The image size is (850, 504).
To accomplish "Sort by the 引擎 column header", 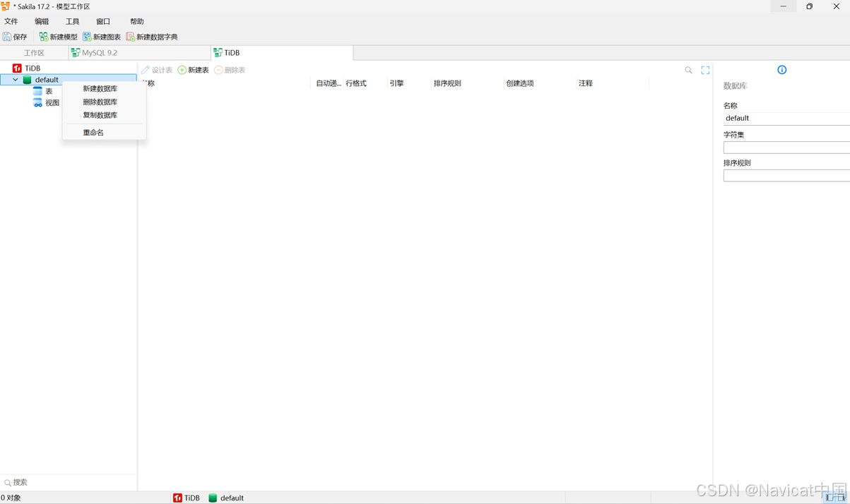I will point(396,83).
